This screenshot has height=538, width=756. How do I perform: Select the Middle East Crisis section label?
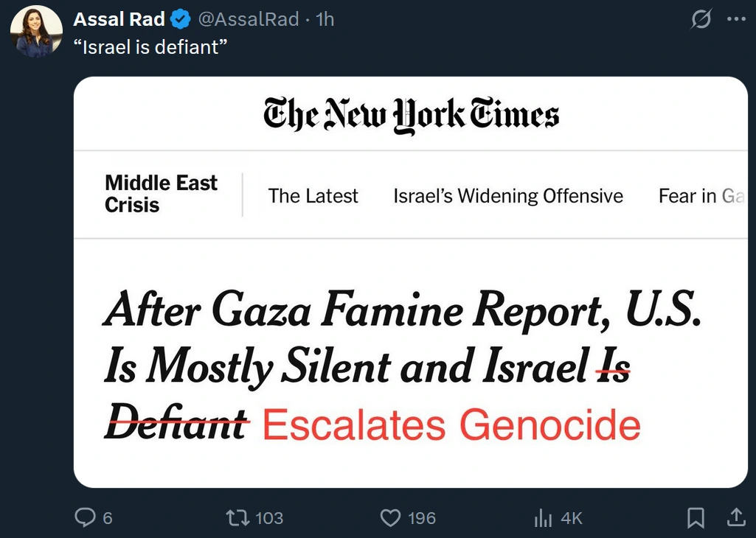pyautogui.click(x=161, y=194)
